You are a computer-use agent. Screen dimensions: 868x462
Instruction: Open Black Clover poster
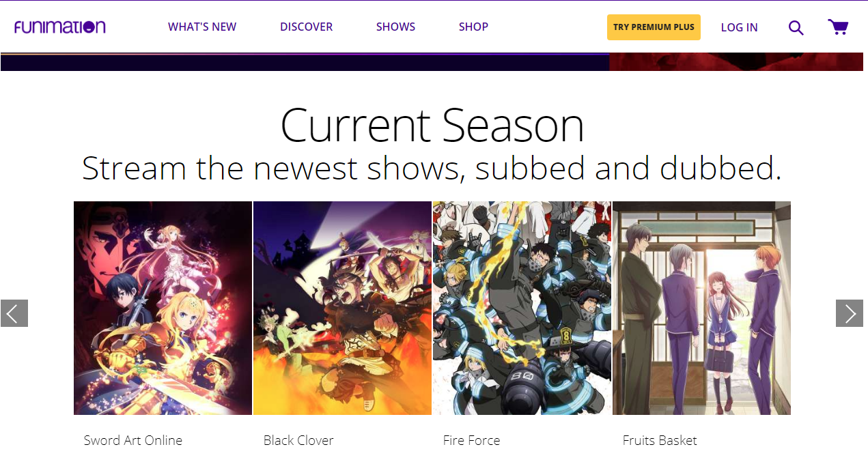[x=342, y=308]
